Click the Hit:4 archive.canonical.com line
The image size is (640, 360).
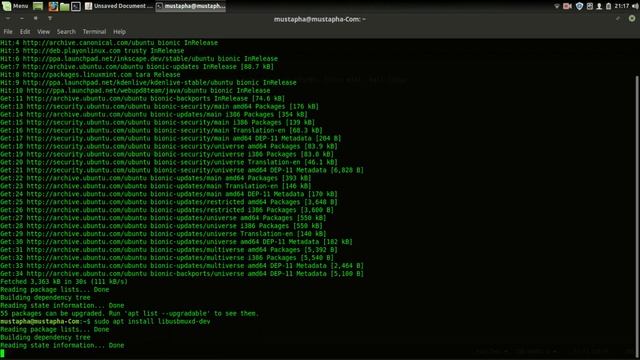109,43
